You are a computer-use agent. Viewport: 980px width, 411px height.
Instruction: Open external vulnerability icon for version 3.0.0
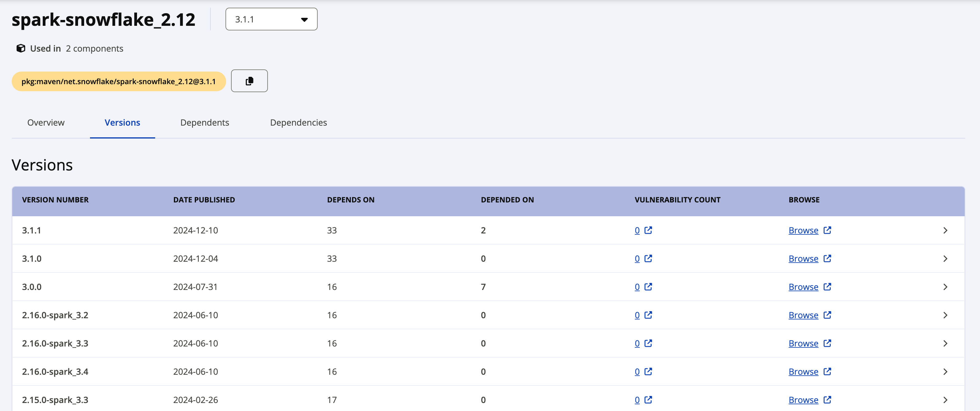648,287
